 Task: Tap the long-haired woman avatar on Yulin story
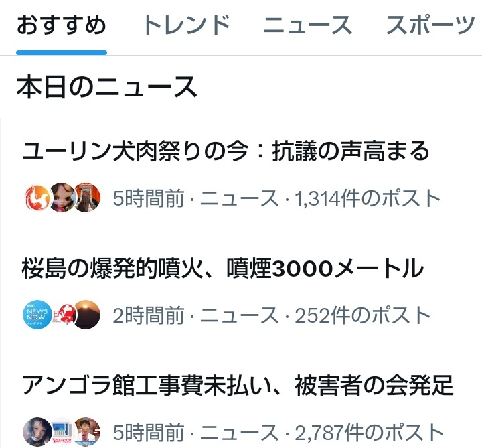click(87, 198)
